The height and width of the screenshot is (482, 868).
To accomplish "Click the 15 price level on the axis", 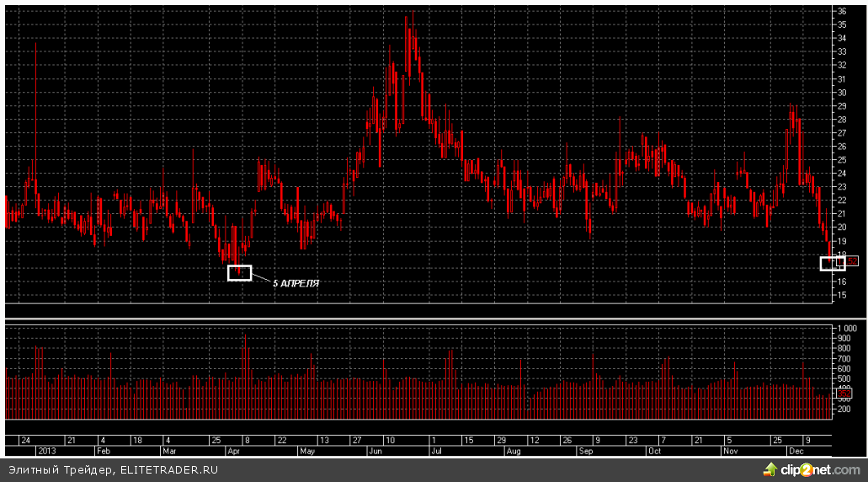I will 841,295.
